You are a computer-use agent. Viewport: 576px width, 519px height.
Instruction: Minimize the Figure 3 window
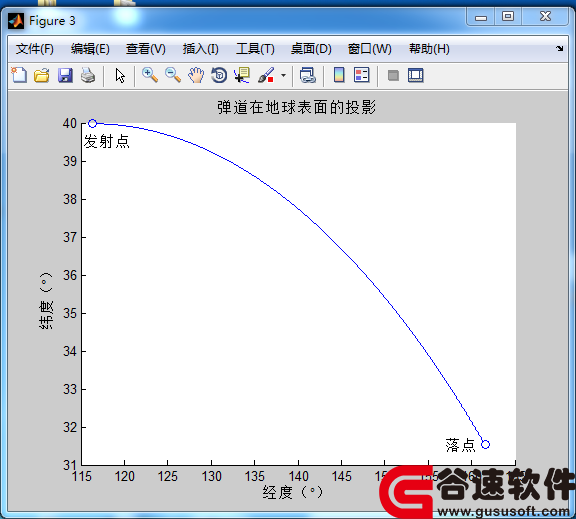[x=480, y=17]
